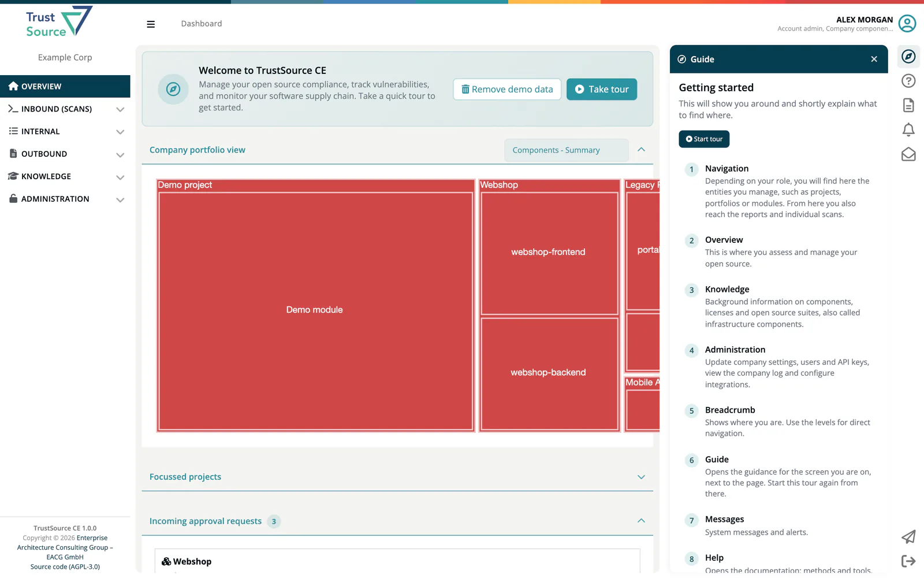This screenshot has width=924, height=578.
Task: Click the Breadcrumb step in the guide
Action: pyautogui.click(x=730, y=410)
